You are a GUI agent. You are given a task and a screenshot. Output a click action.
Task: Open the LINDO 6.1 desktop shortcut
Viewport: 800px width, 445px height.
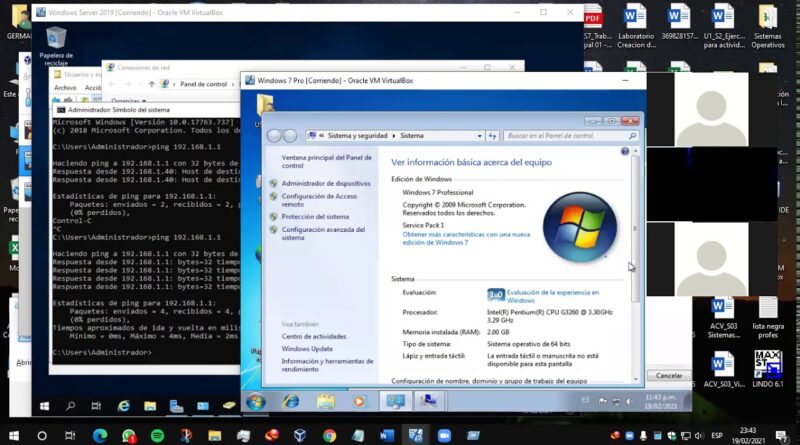768,368
